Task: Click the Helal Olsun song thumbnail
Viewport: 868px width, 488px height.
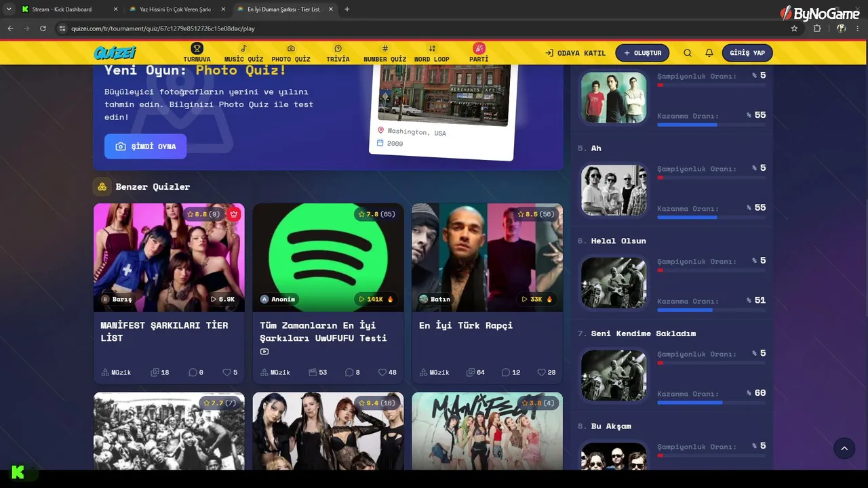Action: click(x=614, y=283)
